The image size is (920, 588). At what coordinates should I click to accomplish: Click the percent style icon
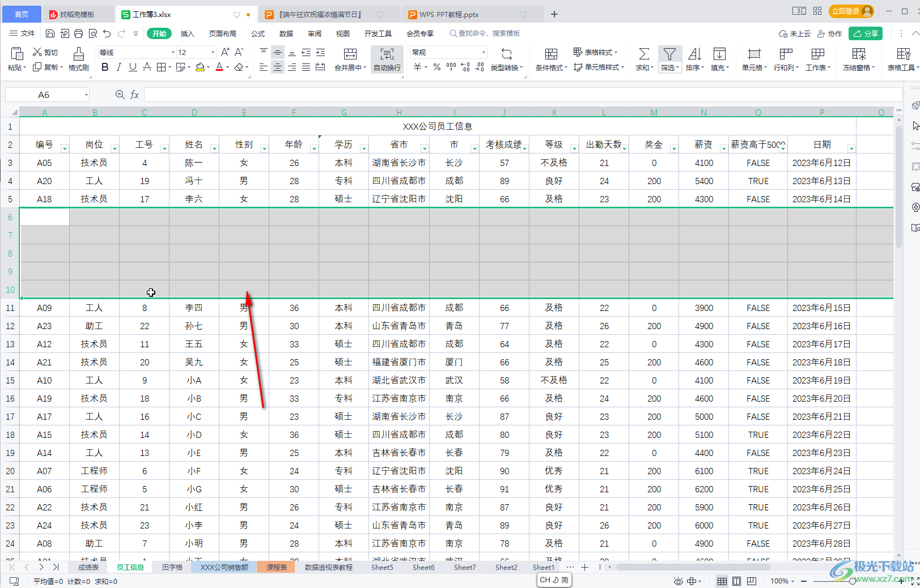436,67
